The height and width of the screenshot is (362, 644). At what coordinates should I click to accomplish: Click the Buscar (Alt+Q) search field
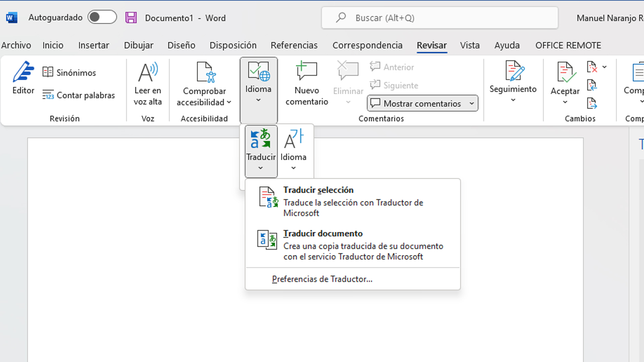(x=440, y=18)
